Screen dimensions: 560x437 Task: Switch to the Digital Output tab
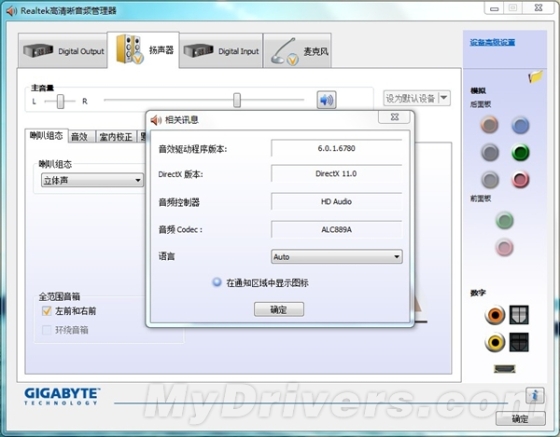coord(63,51)
